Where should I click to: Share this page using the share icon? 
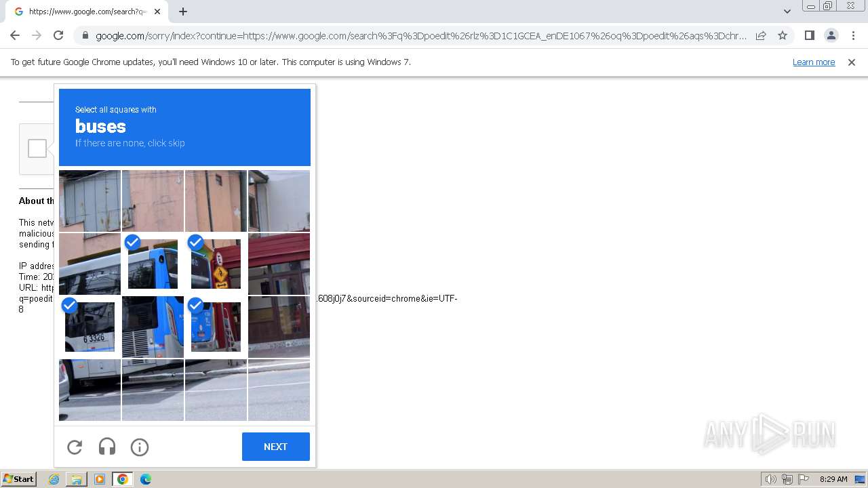click(761, 35)
